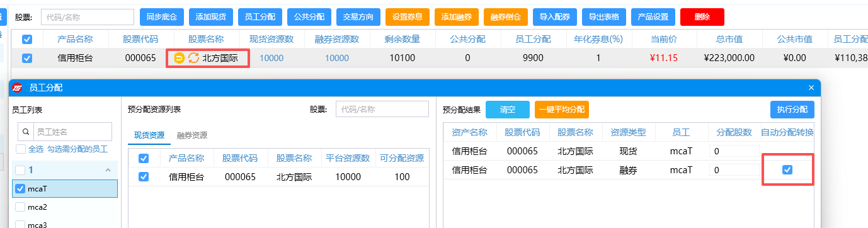The image size is (868, 228).
Task: Click 执行分配 button
Action: coord(792,110)
